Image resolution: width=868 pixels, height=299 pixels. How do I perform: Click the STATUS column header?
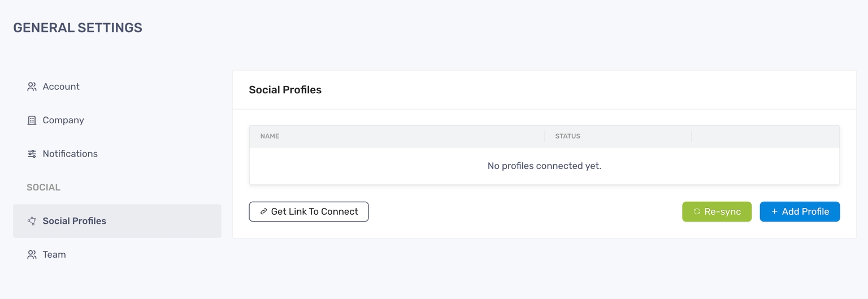pos(567,136)
